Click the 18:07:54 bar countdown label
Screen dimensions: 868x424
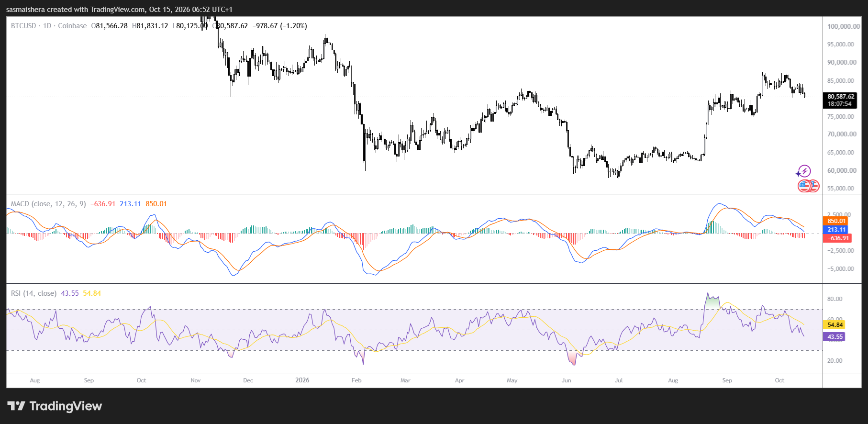click(x=840, y=104)
